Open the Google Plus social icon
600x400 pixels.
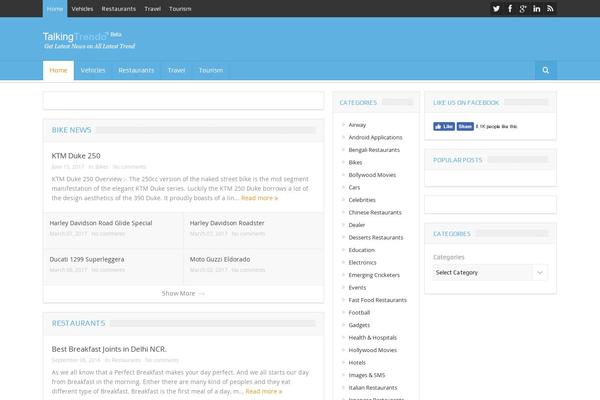pyautogui.click(x=523, y=9)
